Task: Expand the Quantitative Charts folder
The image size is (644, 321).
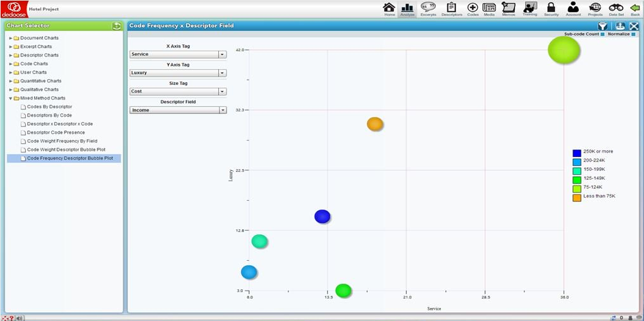Action: [x=11, y=81]
